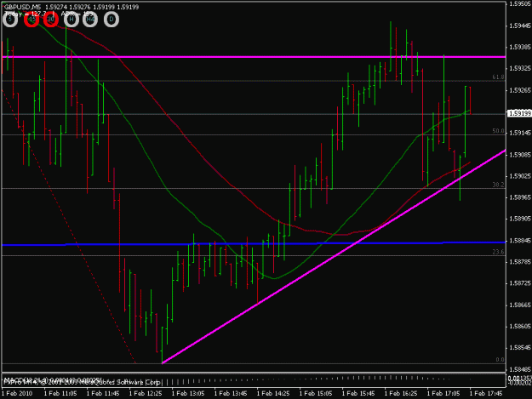Click the Today = 127.7 range label
Image resolution: width=532 pixels, height=399 pixels.
[25, 14]
